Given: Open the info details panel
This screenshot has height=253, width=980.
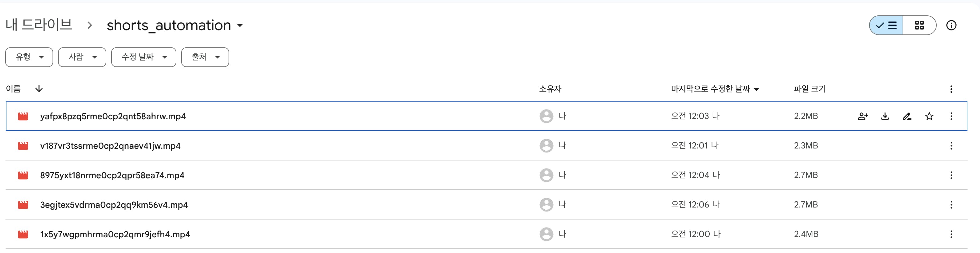Looking at the screenshot, I should [x=951, y=26].
